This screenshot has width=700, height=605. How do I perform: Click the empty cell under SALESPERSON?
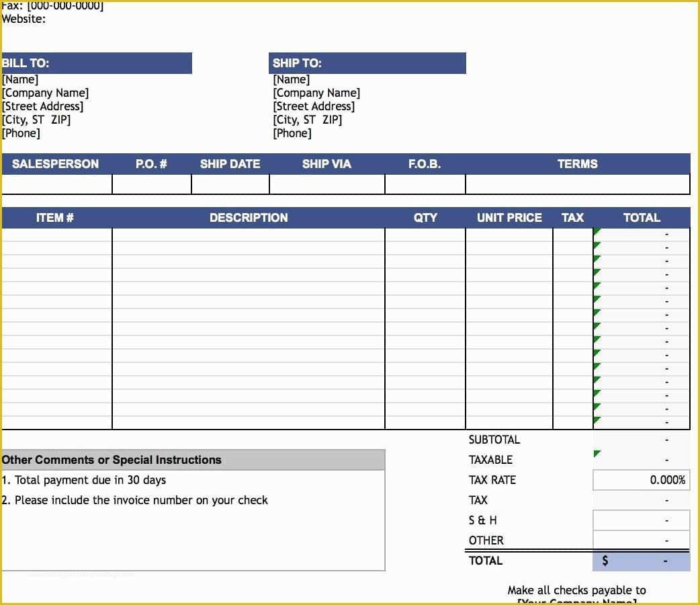[56, 184]
